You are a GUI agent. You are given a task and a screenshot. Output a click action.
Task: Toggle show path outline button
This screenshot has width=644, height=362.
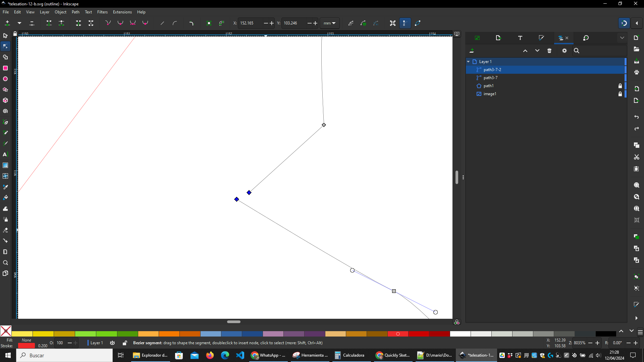coord(418,23)
